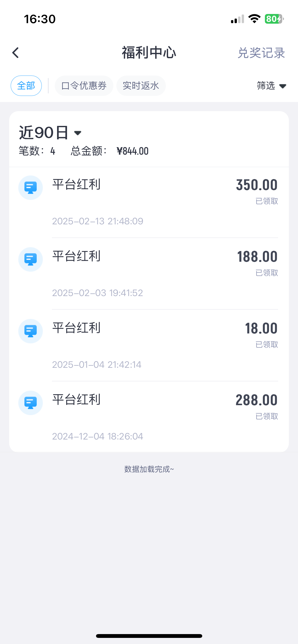Tap the back arrow icon
This screenshot has width=298, height=644.
click(x=16, y=53)
